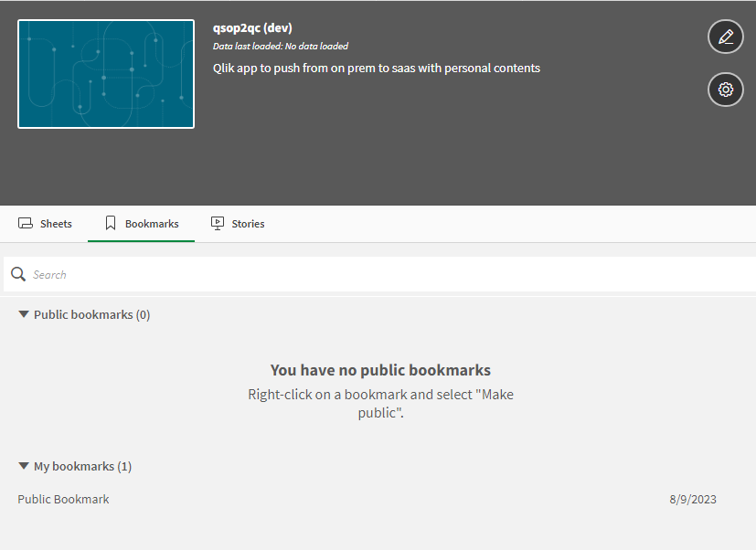Switch to the Sheets tab
Image resolution: width=756 pixels, height=550 pixels.
[45, 224]
